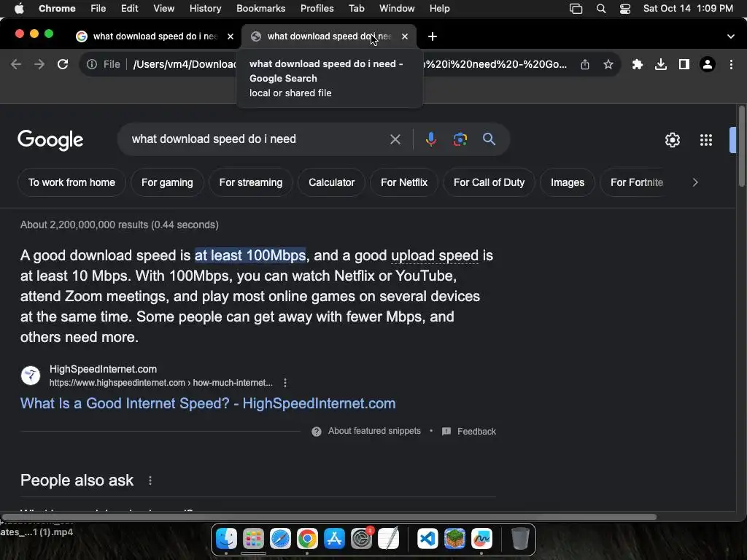Show more filter chips with right arrow
Image resolution: width=747 pixels, height=560 pixels.
695,182
